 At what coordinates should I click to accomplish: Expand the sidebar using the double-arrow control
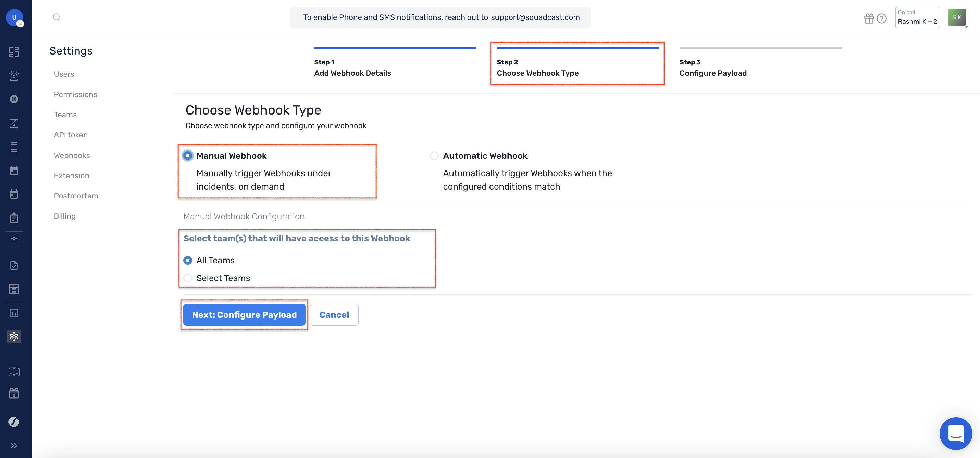point(14,445)
